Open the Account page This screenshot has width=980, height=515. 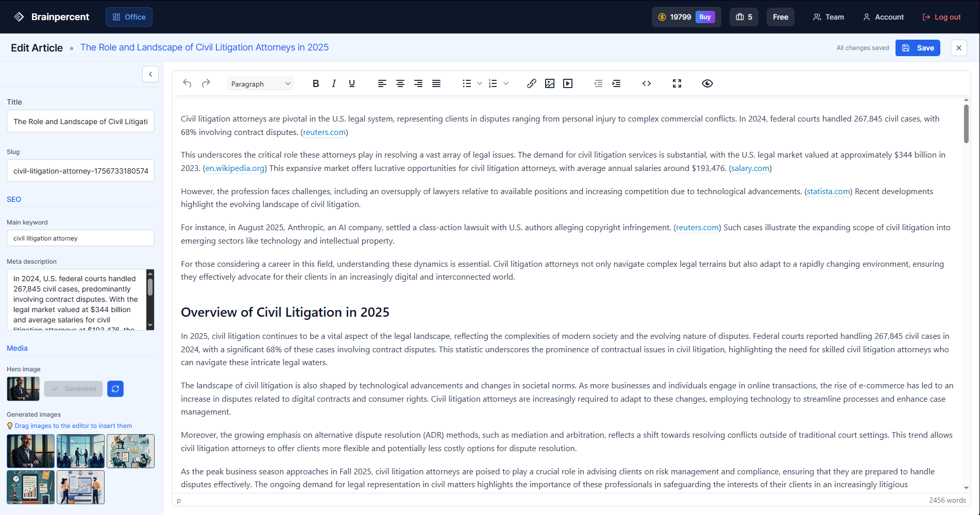click(883, 17)
